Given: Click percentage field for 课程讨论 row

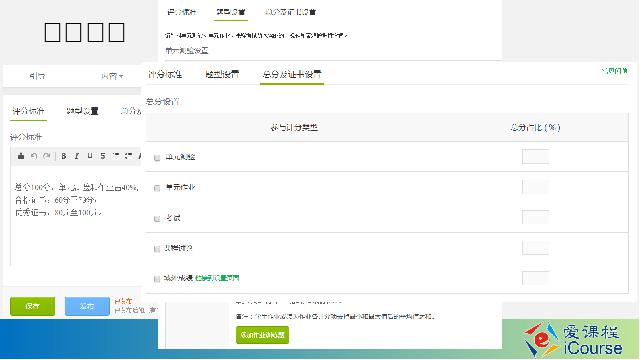Looking at the screenshot, I should [x=535, y=248].
